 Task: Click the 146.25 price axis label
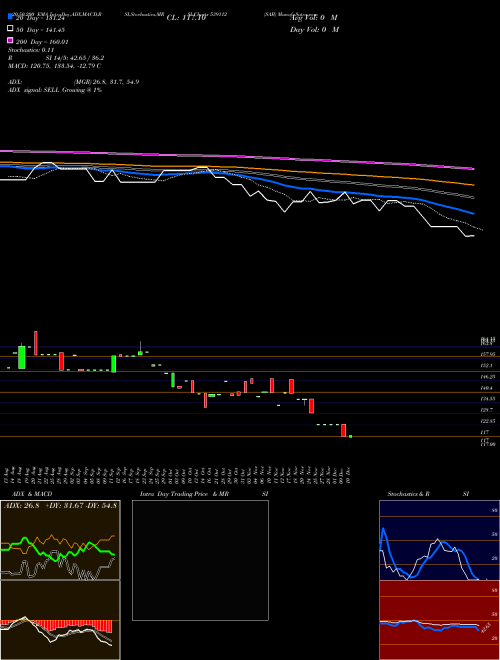click(488, 377)
